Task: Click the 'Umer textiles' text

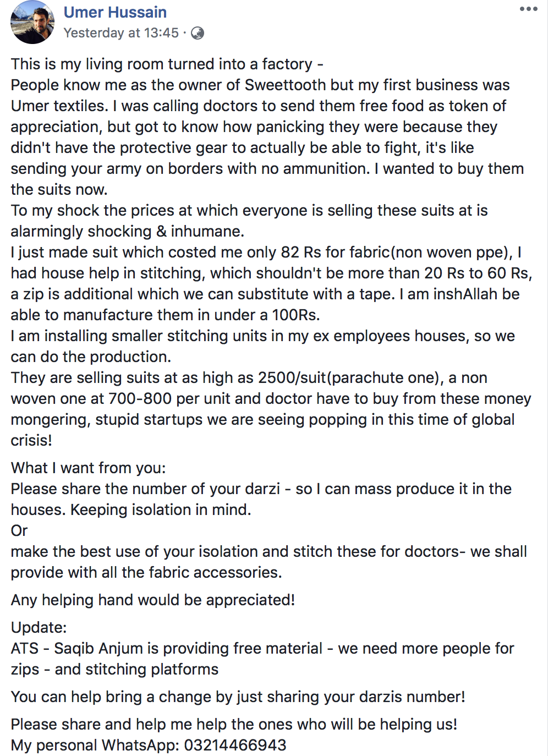Action: (x=59, y=106)
